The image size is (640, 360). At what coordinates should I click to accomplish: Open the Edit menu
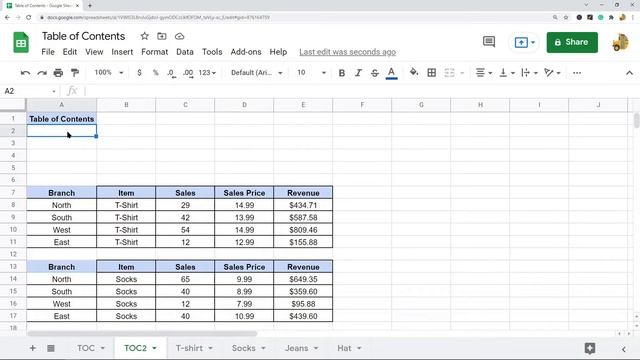tap(69, 52)
